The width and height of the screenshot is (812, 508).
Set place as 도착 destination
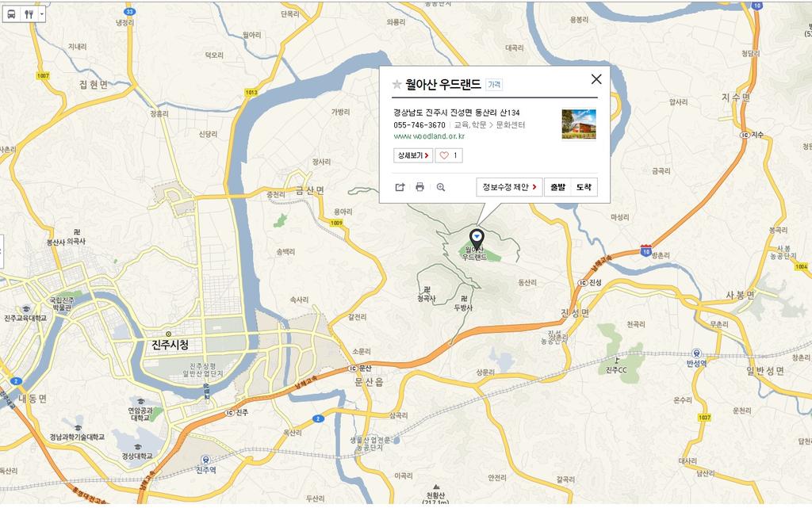click(x=584, y=187)
